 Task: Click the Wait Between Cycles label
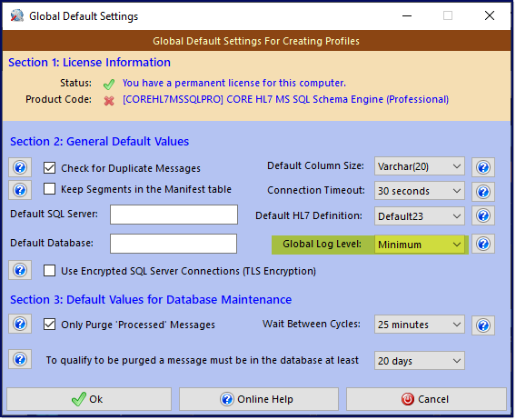click(312, 324)
